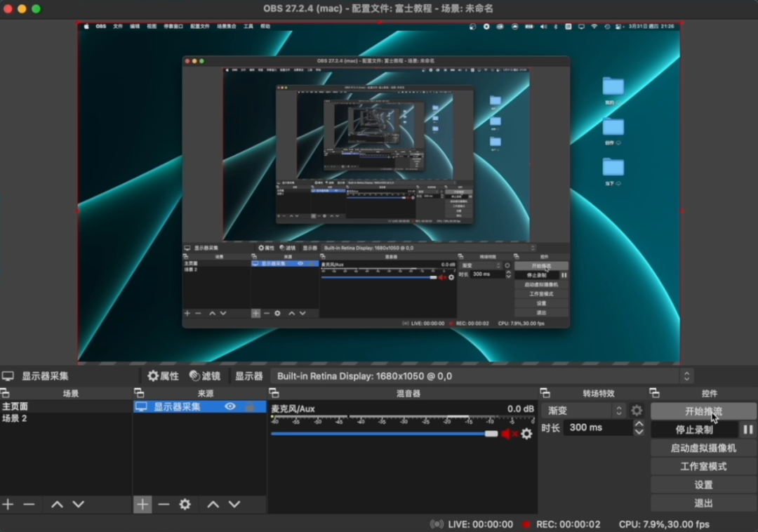The width and height of the screenshot is (758, 532).
Task: Click the REC: 00:00:02 status text
Action: (x=568, y=524)
